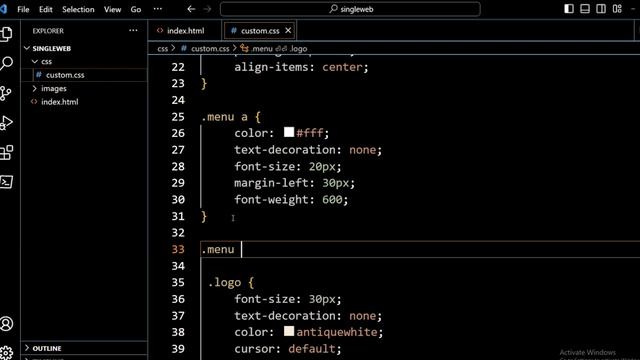Viewport: 640px width, 360px height.
Task: Click 'cursor: default;' on line 39
Action: coord(287,349)
